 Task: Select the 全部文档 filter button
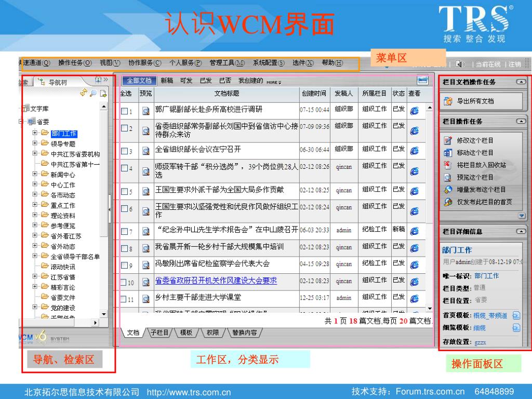pos(139,81)
